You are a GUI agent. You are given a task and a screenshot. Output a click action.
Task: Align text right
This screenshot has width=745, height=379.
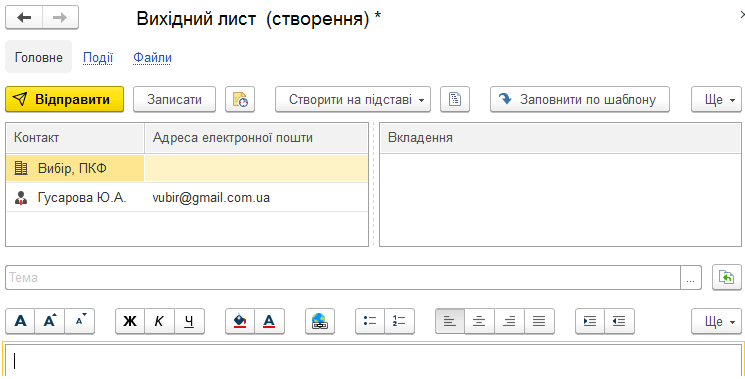(509, 322)
